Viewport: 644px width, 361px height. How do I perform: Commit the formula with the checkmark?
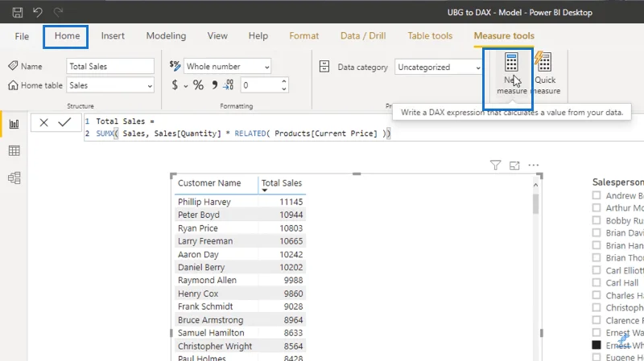tap(64, 122)
